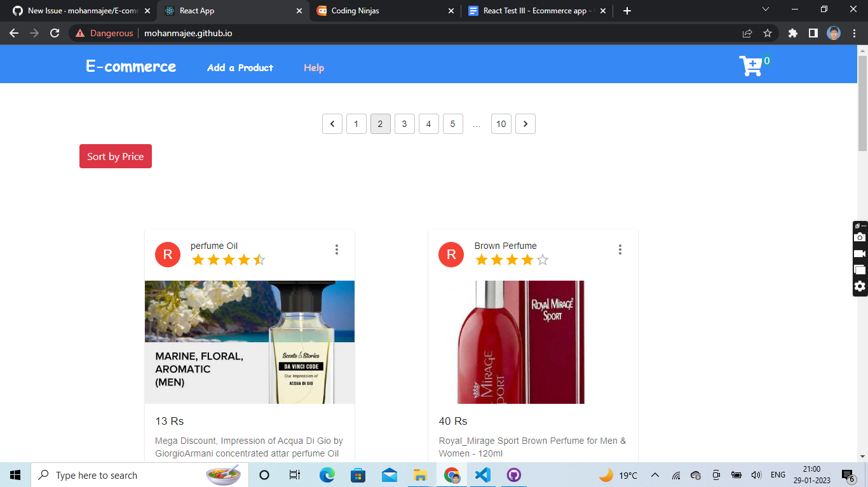The image size is (868, 487).
Task: Switch to React Test III tab
Action: 538,11
